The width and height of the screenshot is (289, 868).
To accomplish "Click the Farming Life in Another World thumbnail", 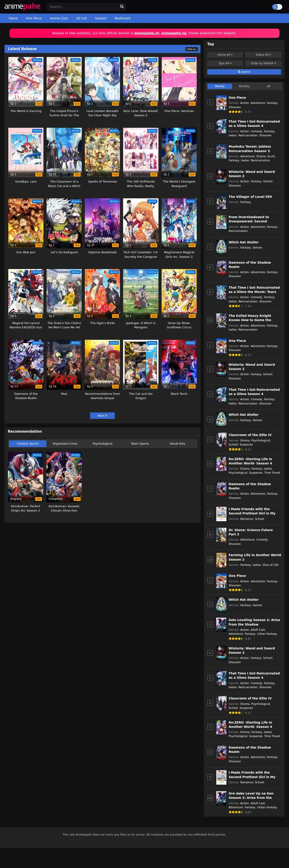I will [x=221, y=560].
